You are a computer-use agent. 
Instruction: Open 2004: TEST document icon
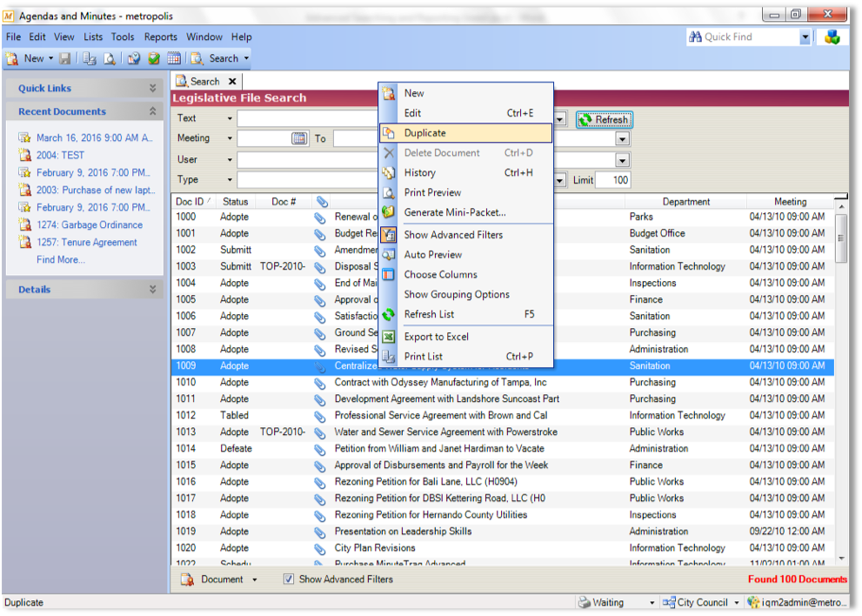coord(24,155)
